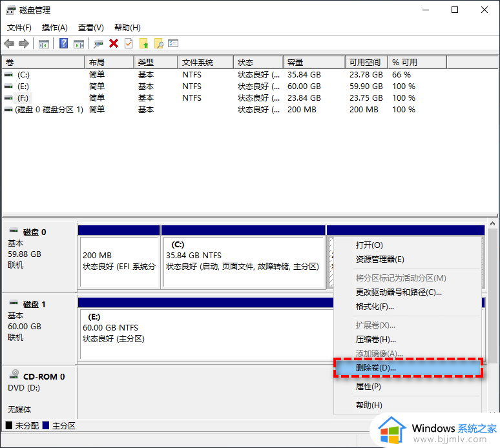Click the 66 % available cell

point(401,75)
